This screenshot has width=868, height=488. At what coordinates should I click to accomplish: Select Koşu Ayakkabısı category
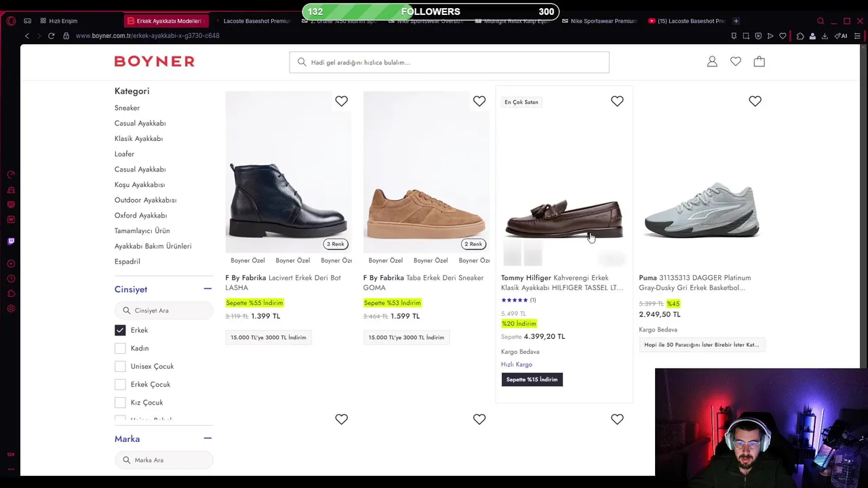[140, 184]
